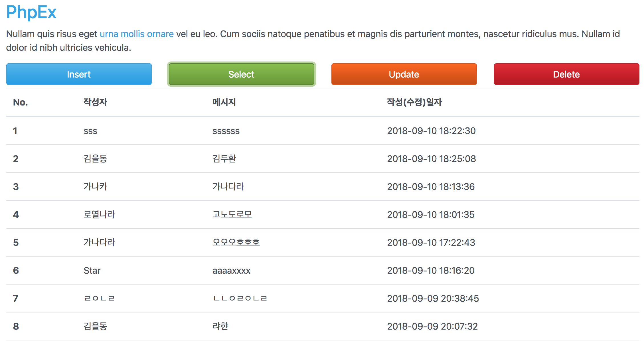
Task: Select the 'Star' author cell
Action: pyautogui.click(x=92, y=270)
